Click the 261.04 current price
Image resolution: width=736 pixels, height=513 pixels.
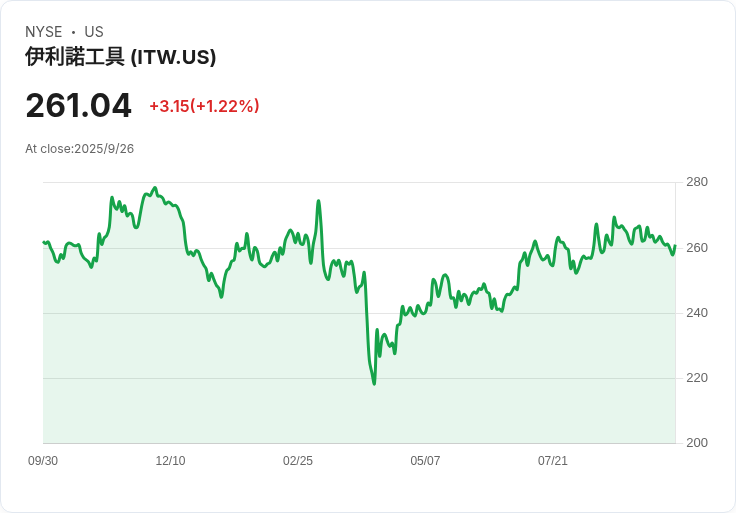click(78, 106)
